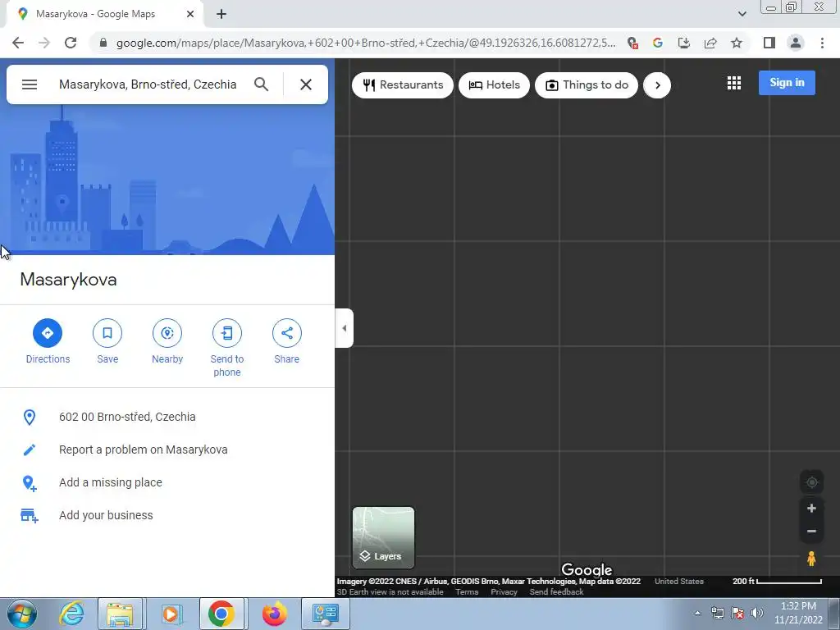
Task: Choose Add your business
Action: pos(106,515)
